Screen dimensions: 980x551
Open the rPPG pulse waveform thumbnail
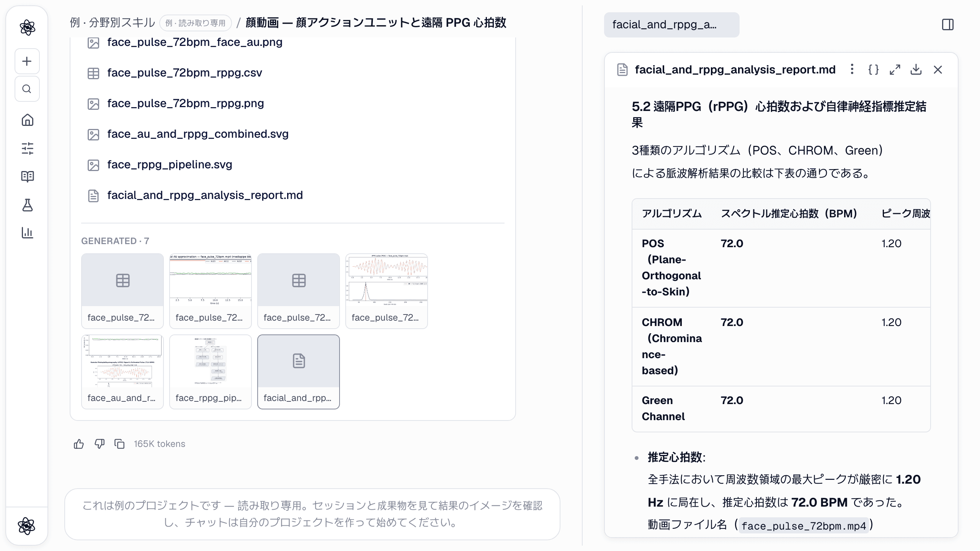(x=387, y=291)
